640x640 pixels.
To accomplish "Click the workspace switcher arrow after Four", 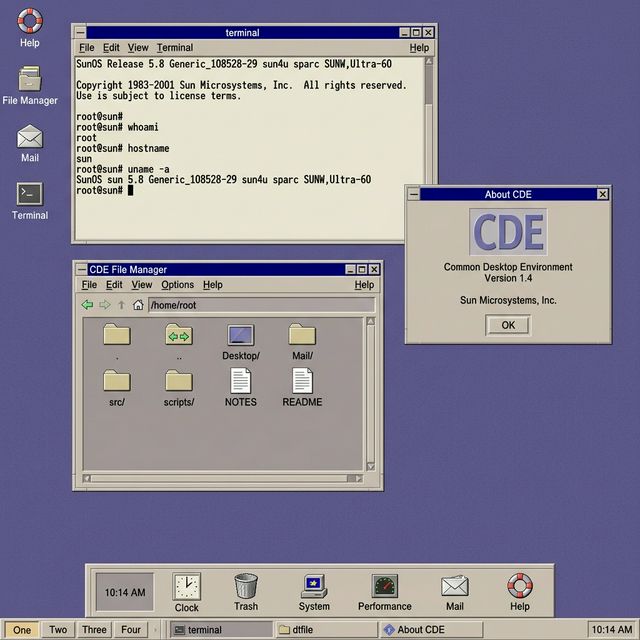I will (x=155, y=629).
